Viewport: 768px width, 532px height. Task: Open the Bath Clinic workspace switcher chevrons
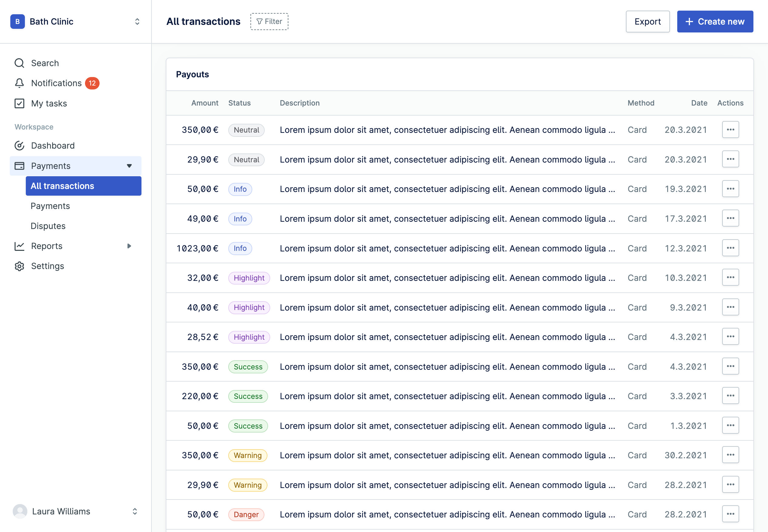click(x=137, y=22)
